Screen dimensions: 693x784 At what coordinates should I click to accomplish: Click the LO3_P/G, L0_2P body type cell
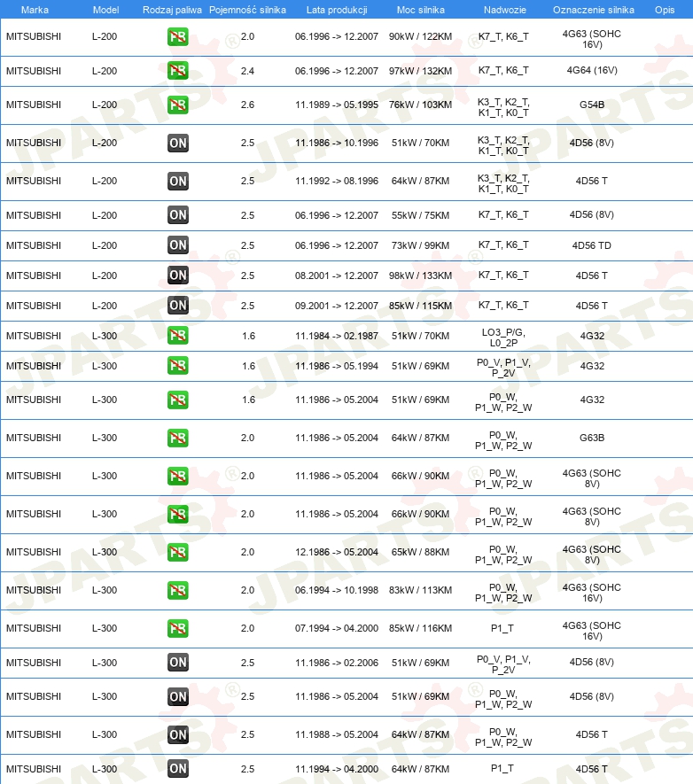(503, 338)
